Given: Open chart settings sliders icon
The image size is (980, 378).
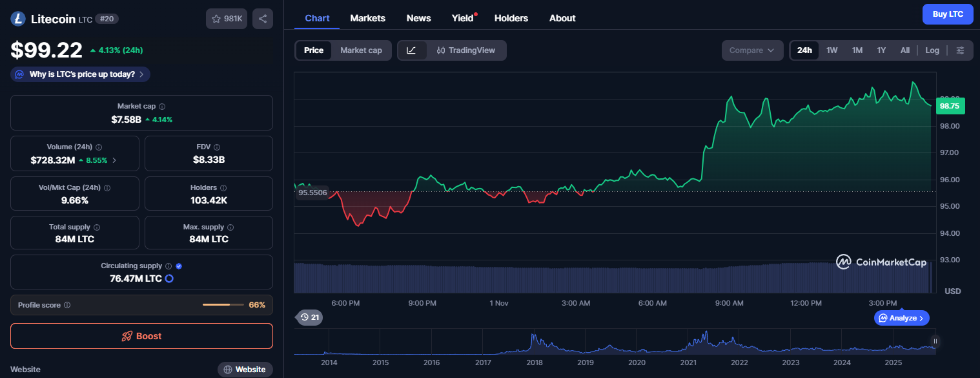Looking at the screenshot, I should tap(960, 50).
